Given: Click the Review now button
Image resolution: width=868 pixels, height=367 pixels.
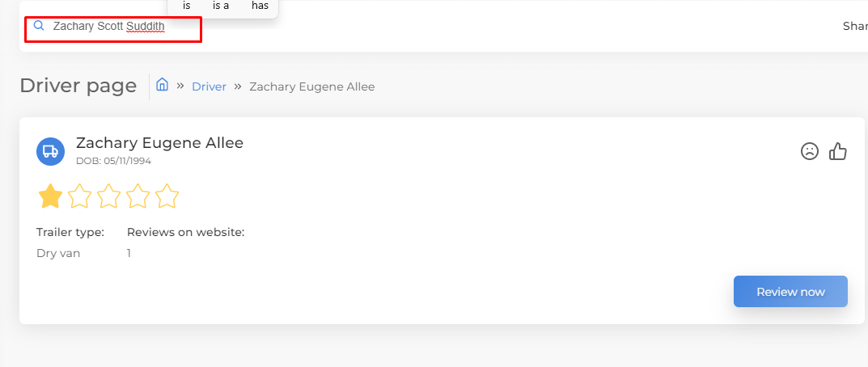Looking at the screenshot, I should click(790, 292).
